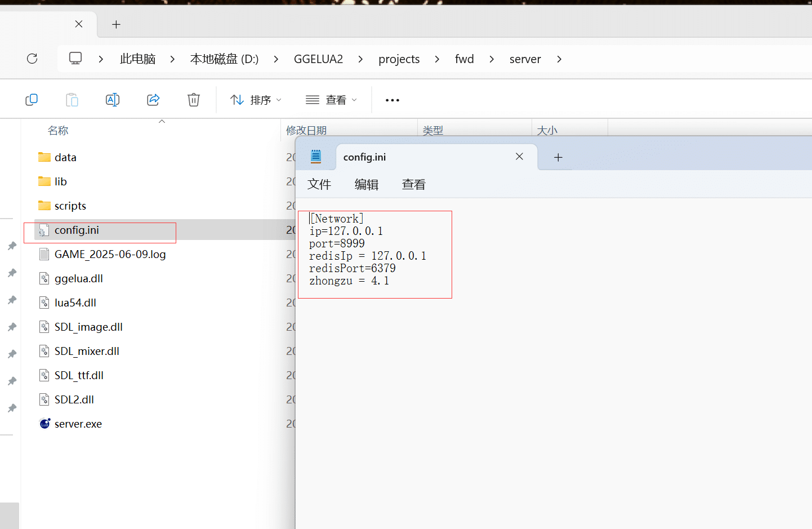This screenshot has height=529, width=812.
Task: Click the Copy icon in toolbar
Action: 32,100
